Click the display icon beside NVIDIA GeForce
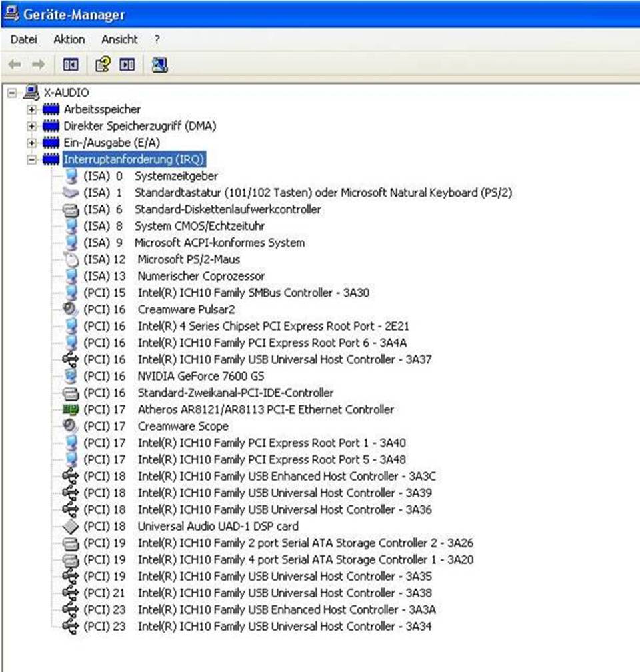 [70, 376]
